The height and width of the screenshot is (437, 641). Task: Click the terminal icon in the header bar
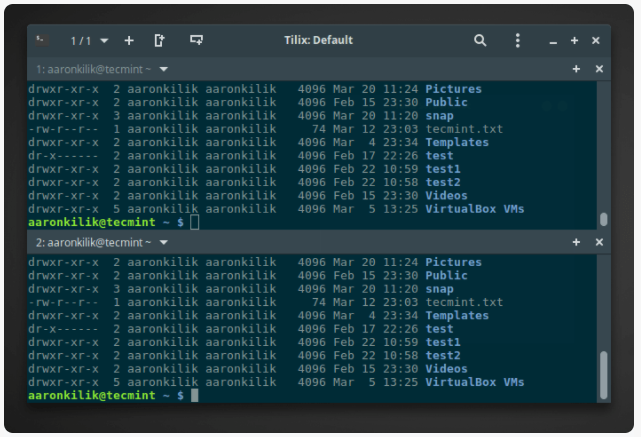pos(42,40)
